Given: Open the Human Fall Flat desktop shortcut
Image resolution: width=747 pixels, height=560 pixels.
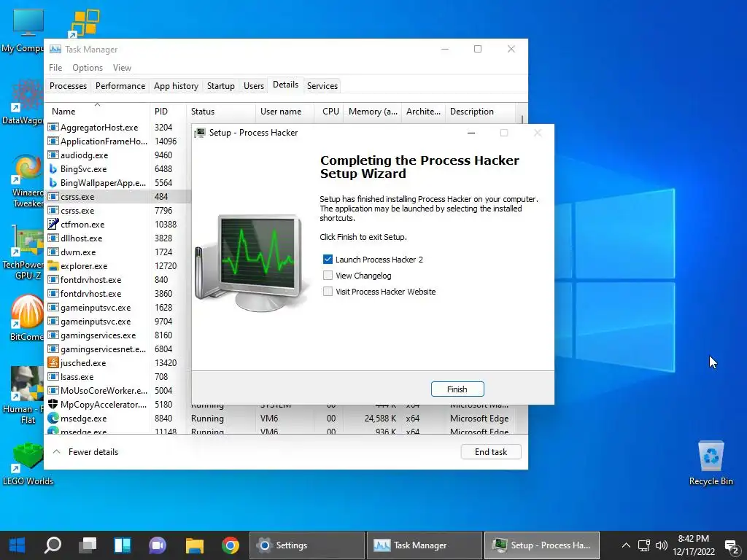Looking at the screenshot, I should pos(26,394).
